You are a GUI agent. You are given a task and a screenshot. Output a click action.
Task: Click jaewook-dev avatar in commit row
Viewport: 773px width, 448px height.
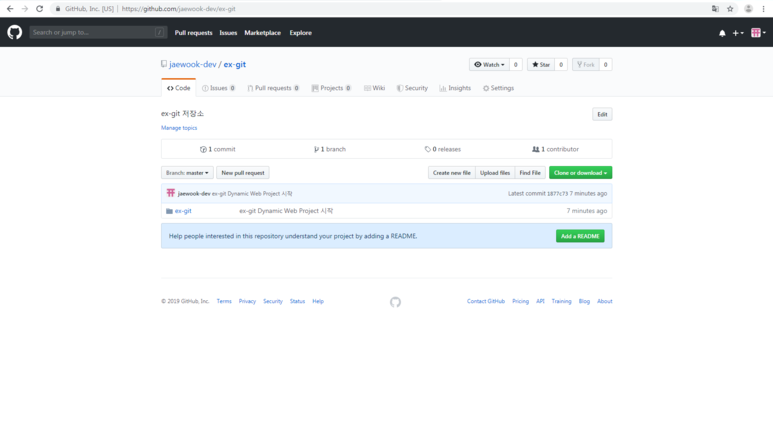(x=171, y=193)
